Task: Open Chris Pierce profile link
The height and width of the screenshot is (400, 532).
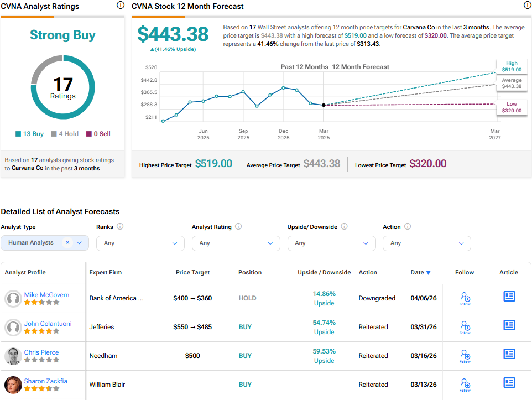Action: tap(41, 352)
